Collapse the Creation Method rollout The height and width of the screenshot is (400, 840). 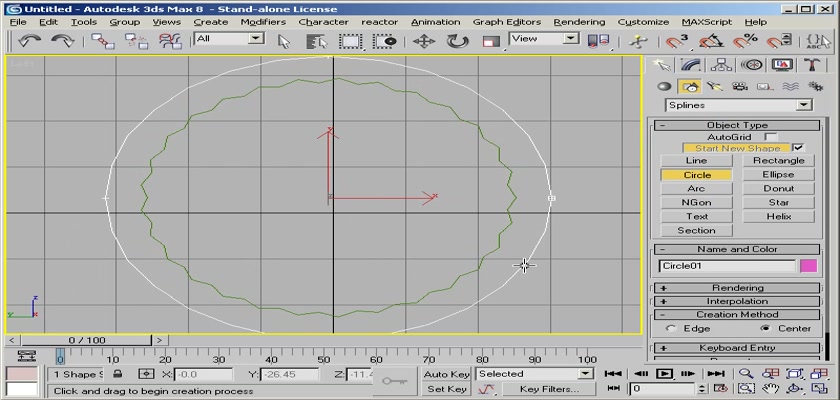coord(737,315)
